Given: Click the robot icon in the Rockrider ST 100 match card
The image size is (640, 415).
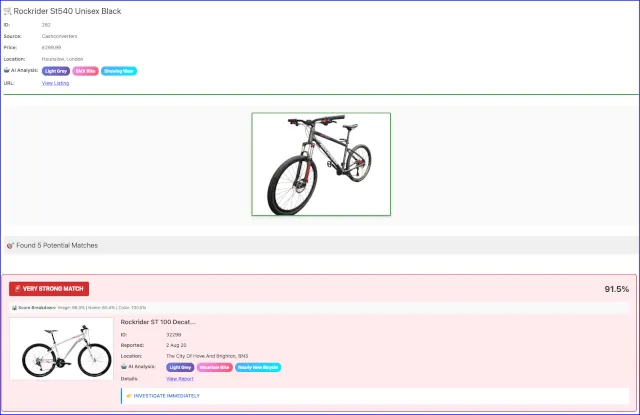Looking at the screenshot, I should tap(124, 366).
